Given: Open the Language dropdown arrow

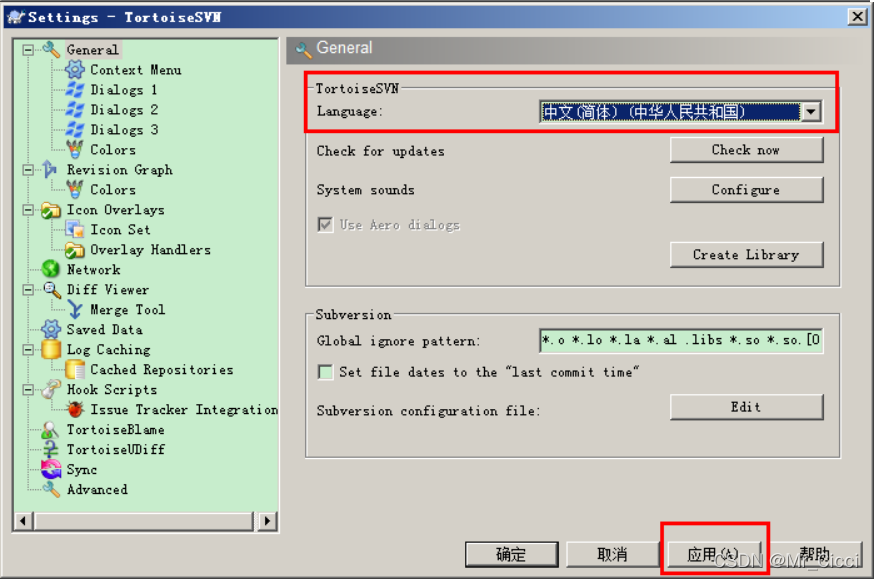Looking at the screenshot, I should click(x=811, y=112).
